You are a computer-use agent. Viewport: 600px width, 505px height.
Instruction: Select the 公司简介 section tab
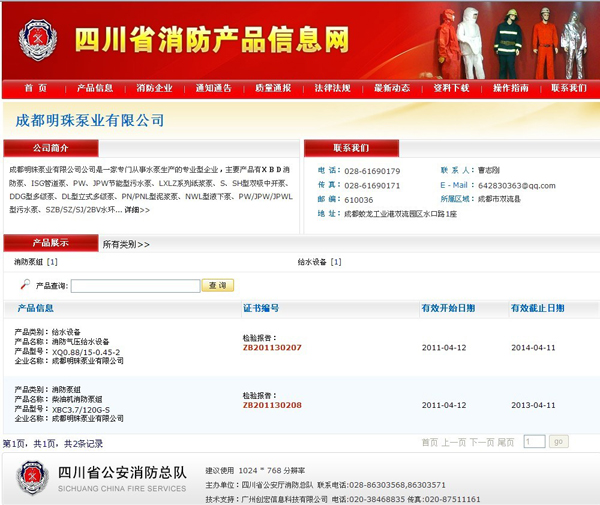(x=51, y=148)
